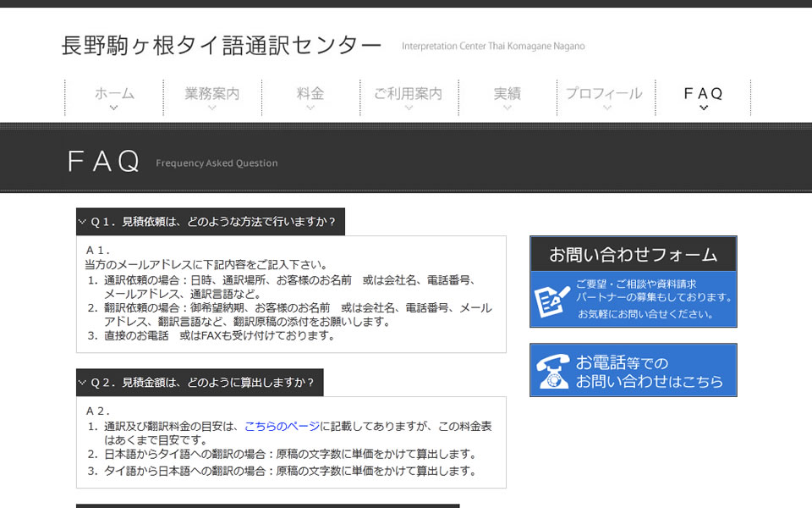Open the ホーム navigation menu item
This screenshot has height=508, width=812.
pos(114,93)
